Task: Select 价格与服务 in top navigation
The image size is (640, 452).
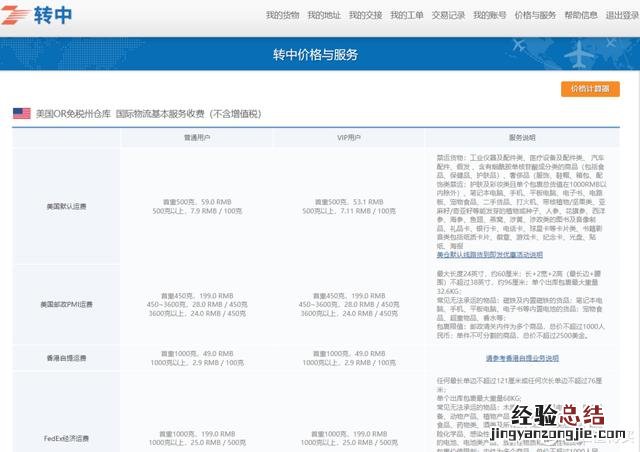Action: tap(535, 16)
